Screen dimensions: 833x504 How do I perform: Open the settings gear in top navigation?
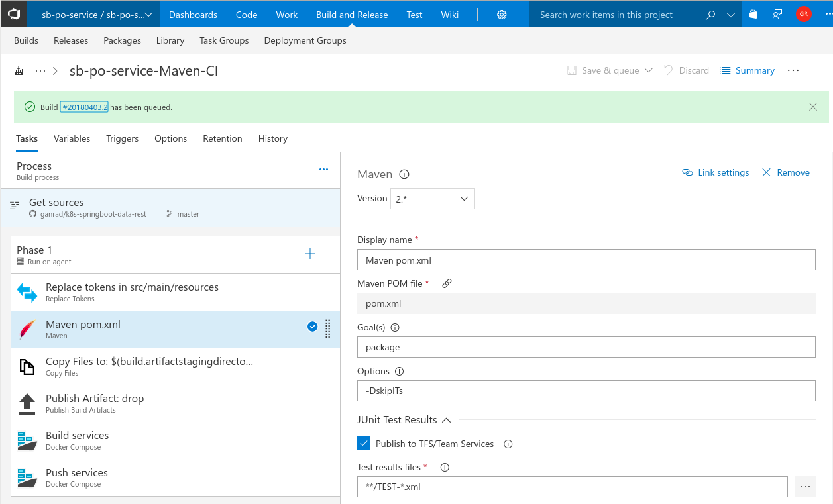click(x=502, y=15)
